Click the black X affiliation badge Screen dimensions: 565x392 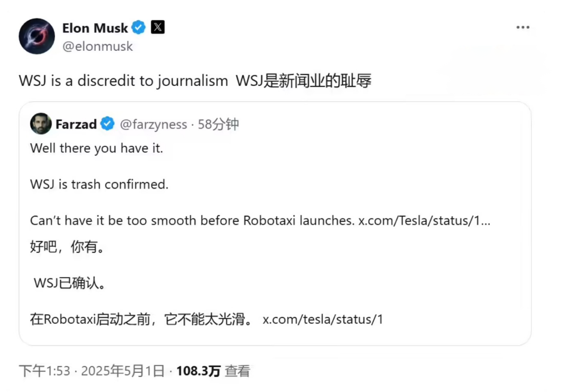[x=158, y=28]
